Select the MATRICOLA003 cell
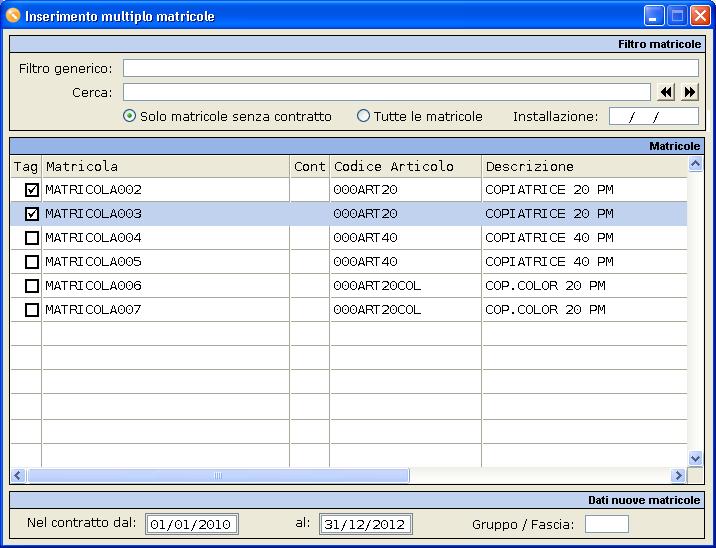 click(x=166, y=214)
